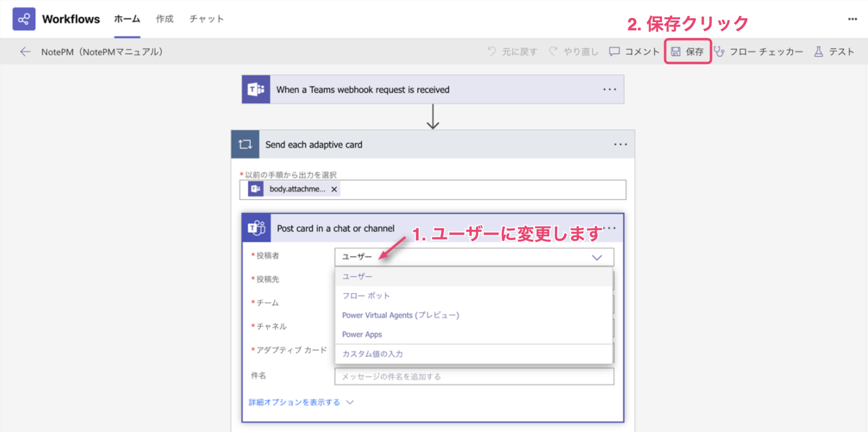Click the 保存 save button
Image resolution: width=868 pixels, height=432 pixels.
[688, 52]
